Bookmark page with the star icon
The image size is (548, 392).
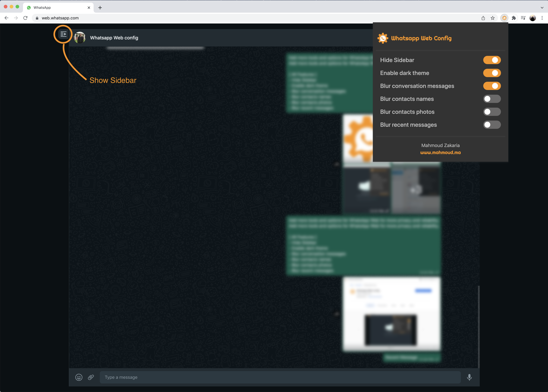click(x=493, y=18)
